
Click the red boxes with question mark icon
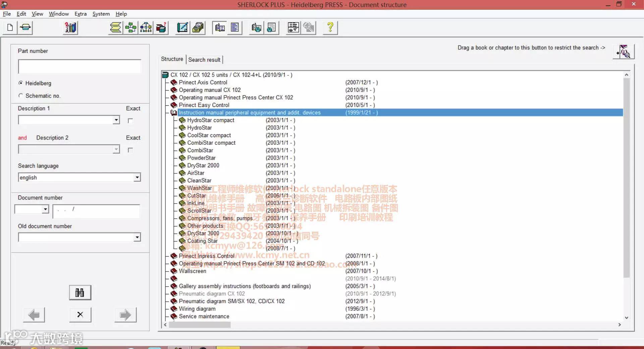pos(161,27)
